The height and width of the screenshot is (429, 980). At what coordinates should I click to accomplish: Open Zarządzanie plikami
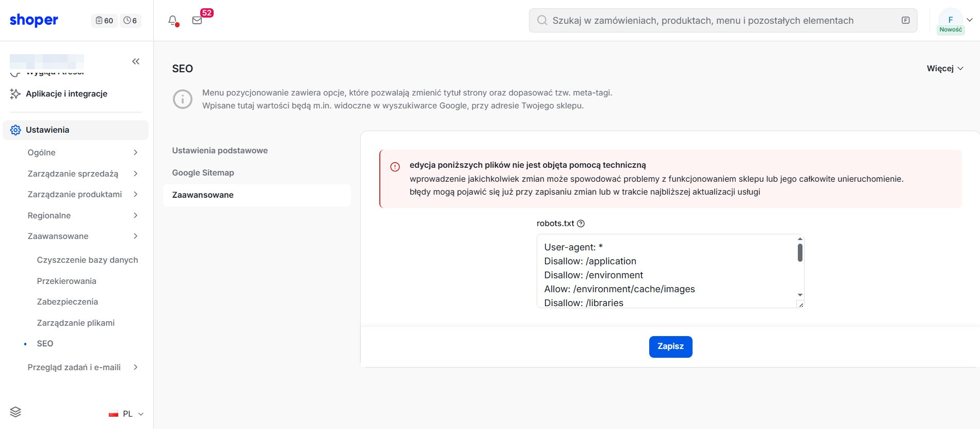(76, 323)
